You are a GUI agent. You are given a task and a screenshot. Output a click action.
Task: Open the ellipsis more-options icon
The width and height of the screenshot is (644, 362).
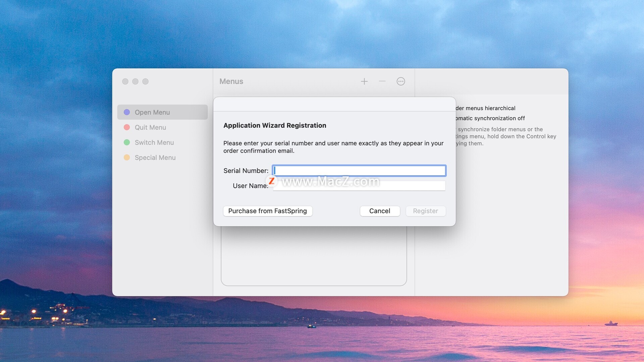[x=401, y=81]
